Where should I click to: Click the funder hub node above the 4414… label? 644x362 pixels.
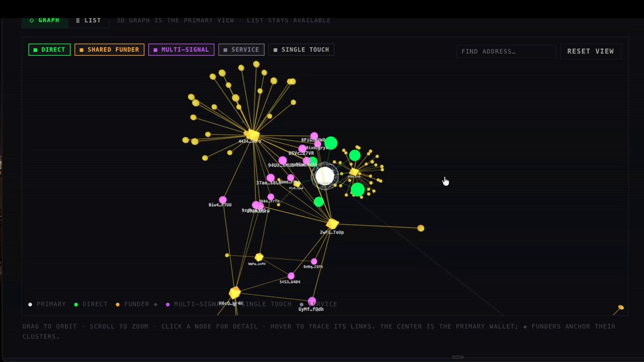tap(253, 135)
